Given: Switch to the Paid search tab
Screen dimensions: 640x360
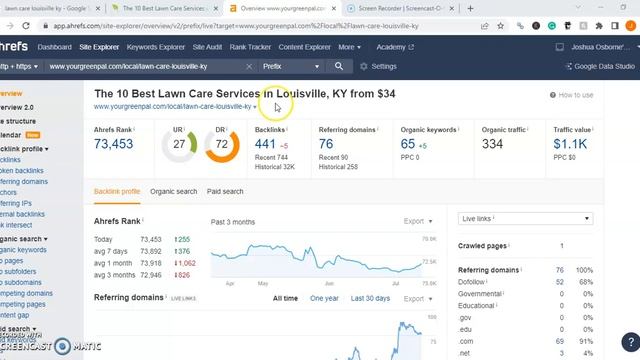Looking at the screenshot, I should [x=225, y=191].
